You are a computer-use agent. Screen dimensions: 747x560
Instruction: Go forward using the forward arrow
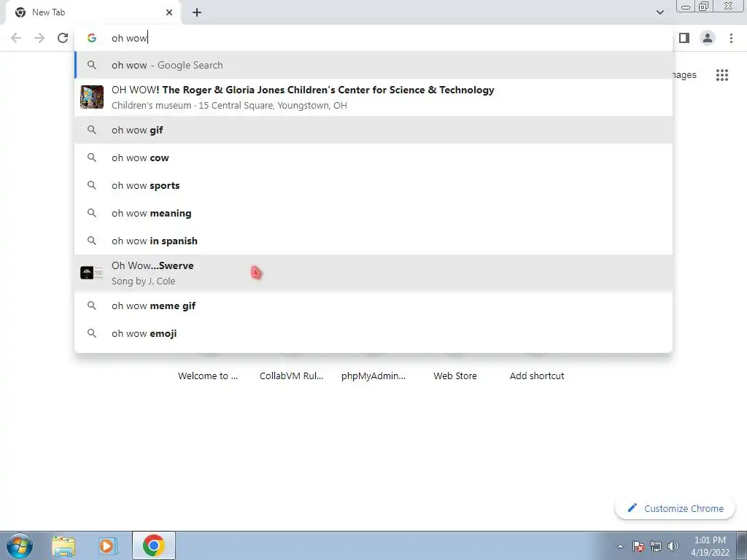point(39,38)
